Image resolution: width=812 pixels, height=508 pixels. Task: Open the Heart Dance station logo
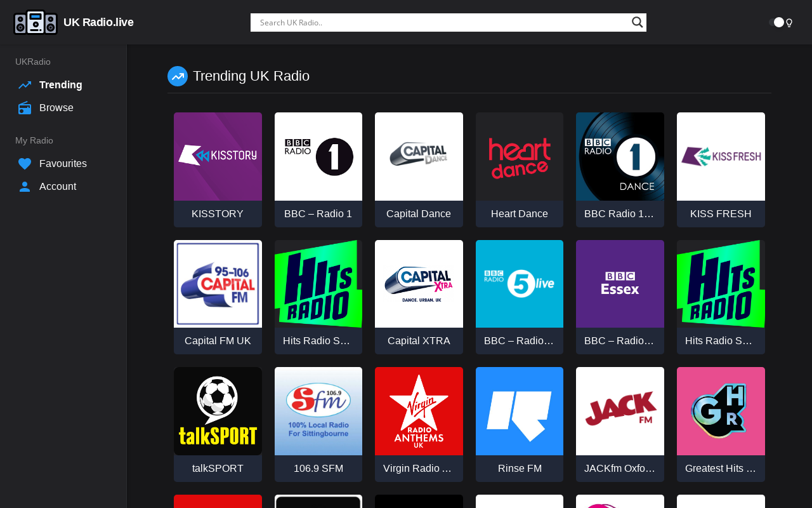(520, 156)
